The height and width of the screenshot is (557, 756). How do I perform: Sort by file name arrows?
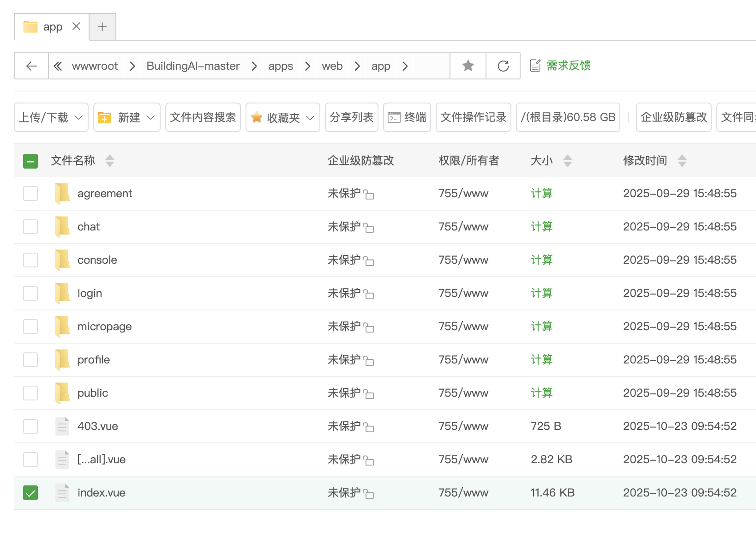click(110, 161)
